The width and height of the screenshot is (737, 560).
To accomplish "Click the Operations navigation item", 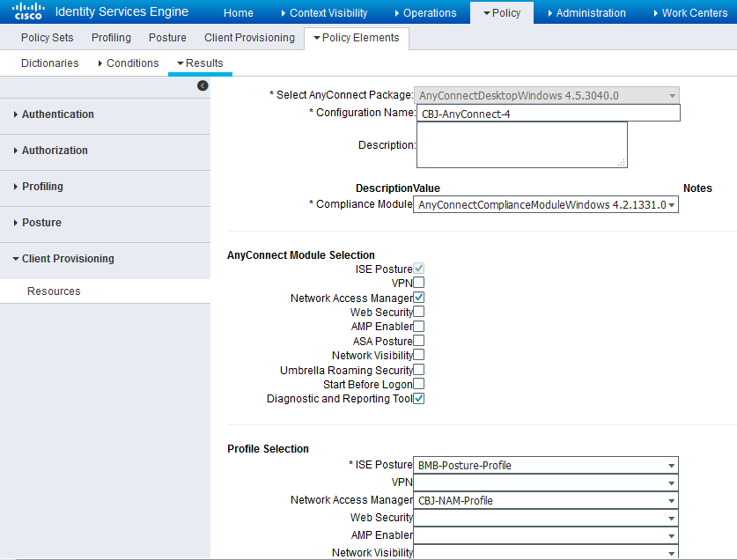I will click(431, 12).
